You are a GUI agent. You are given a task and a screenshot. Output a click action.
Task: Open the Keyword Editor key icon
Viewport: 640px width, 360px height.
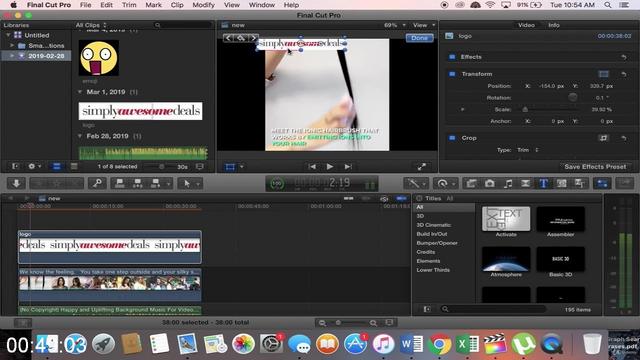pyautogui.click(x=97, y=183)
